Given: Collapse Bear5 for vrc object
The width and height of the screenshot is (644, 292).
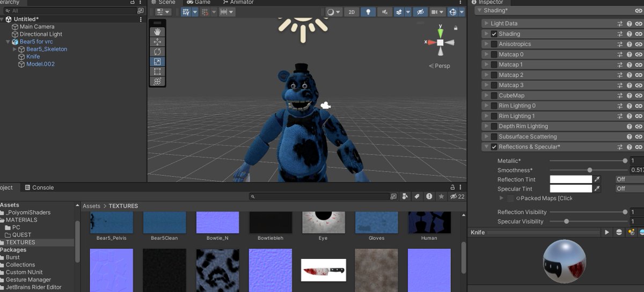Looking at the screenshot, I should pyautogui.click(x=8, y=42).
